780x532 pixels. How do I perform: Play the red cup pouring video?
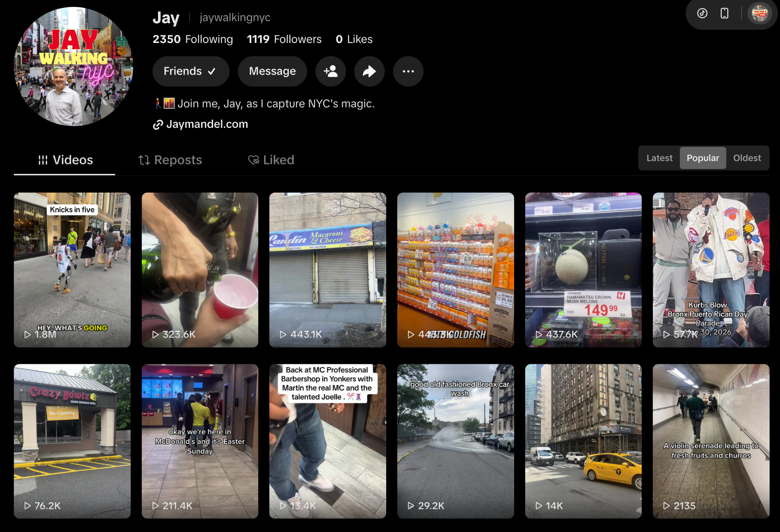click(200, 270)
